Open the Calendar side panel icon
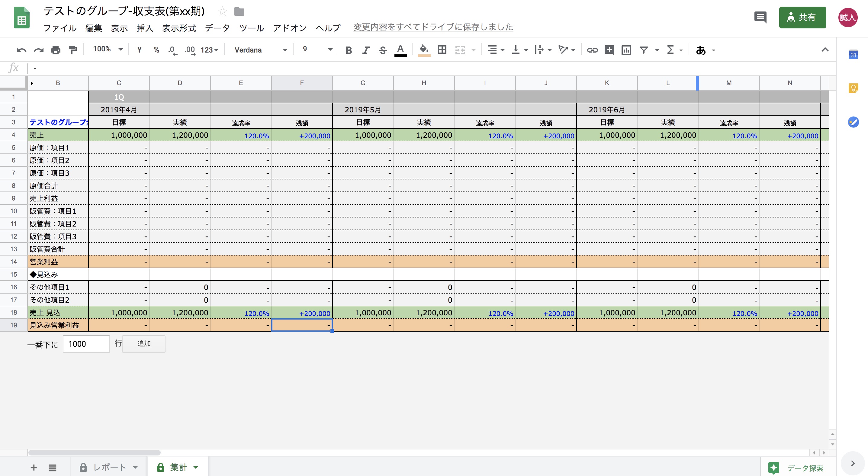This screenshot has height=476, width=868. pos(853,55)
